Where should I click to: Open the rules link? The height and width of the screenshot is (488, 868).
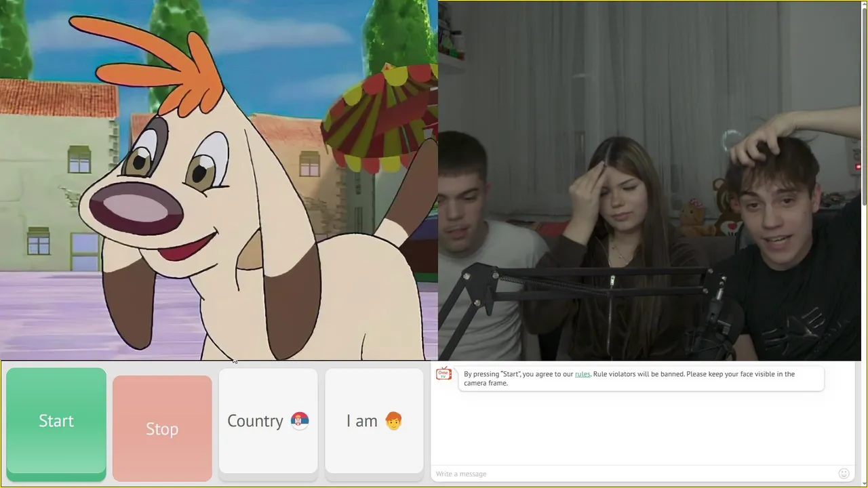tap(583, 374)
